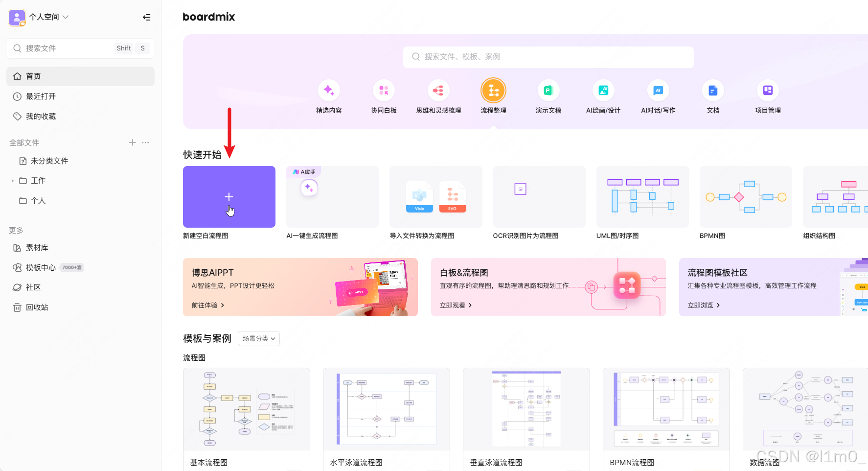This screenshot has height=471, width=868.
Task: Select AI绘画/设计 category icon
Action: click(x=603, y=91)
